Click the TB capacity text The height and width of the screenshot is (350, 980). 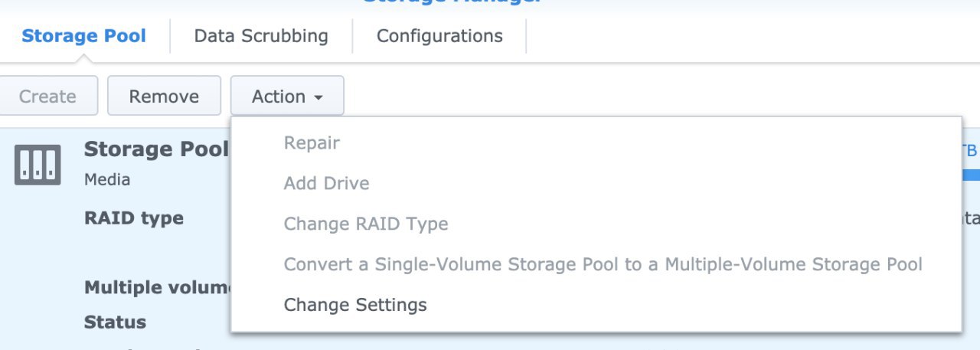969,151
